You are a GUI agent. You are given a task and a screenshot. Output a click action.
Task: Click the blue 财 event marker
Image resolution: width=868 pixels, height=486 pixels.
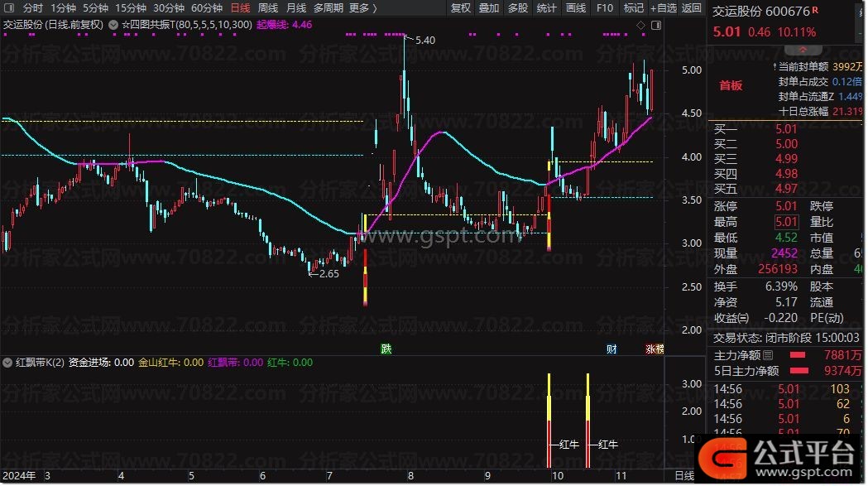[611, 349]
